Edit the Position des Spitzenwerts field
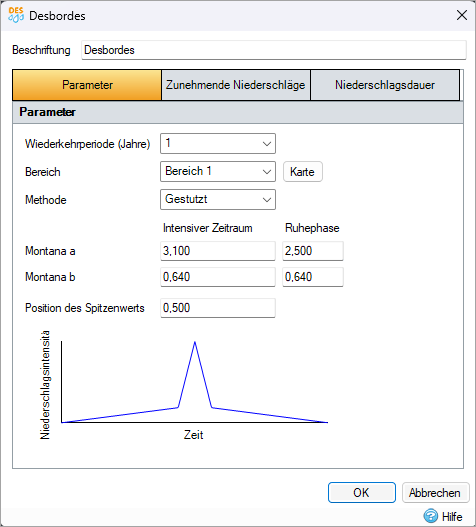This screenshot has height=527, width=476. [218, 308]
